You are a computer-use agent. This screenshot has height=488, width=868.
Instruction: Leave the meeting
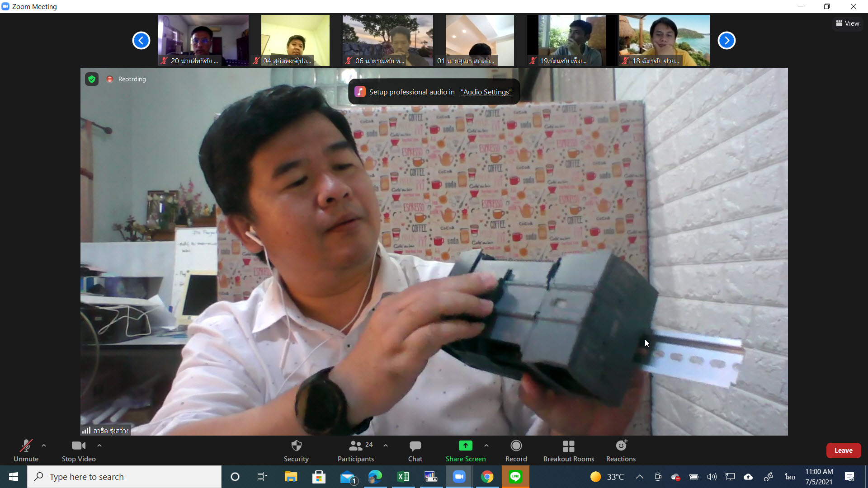(x=844, y=450)
